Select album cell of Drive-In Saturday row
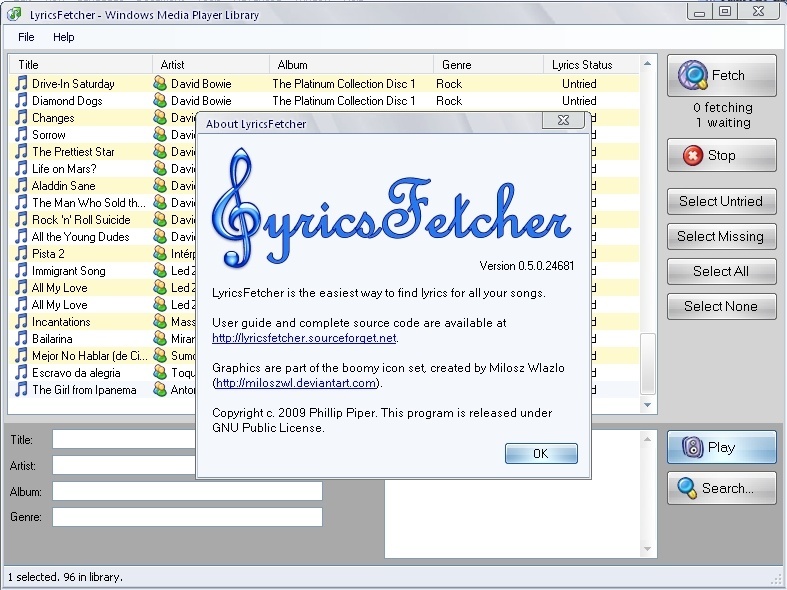The image size is (787, 590). 344,84
